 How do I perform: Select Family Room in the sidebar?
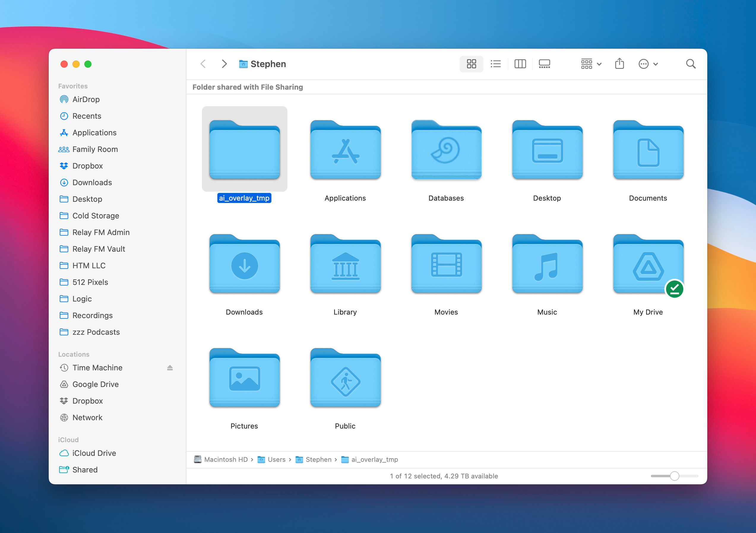click(x=117, y=149)
